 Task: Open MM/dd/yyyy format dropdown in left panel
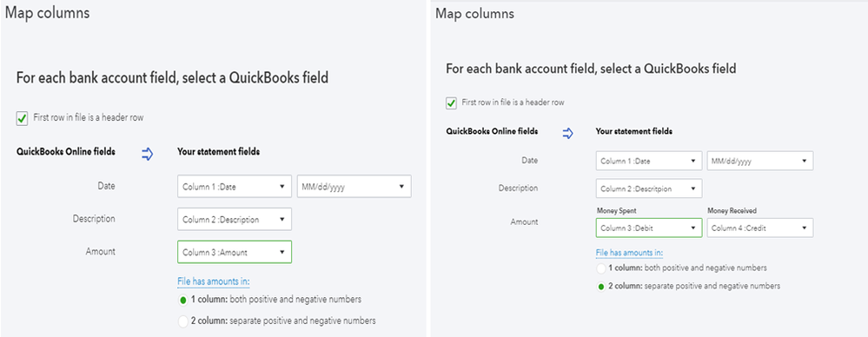click(354, 187)
